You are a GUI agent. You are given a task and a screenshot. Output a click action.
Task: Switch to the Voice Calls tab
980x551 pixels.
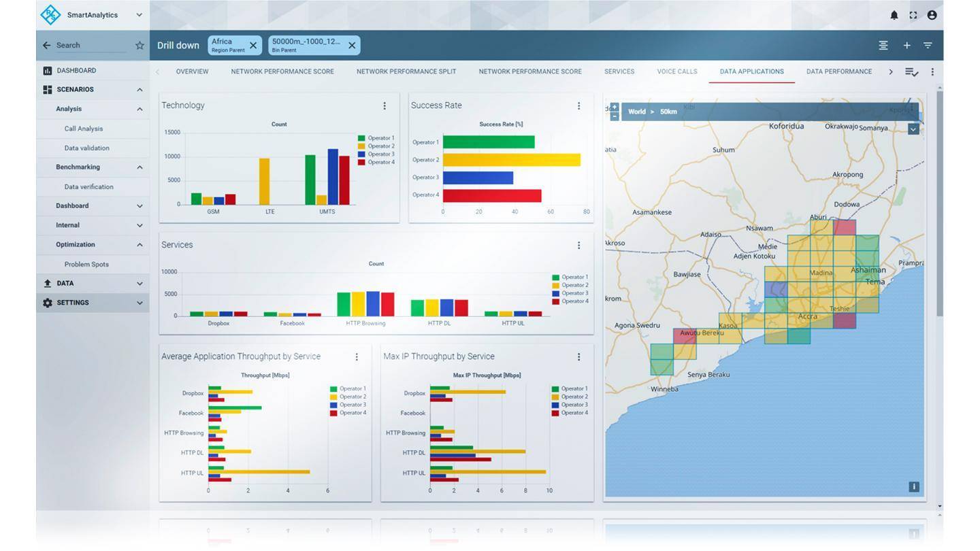(676, 71)
